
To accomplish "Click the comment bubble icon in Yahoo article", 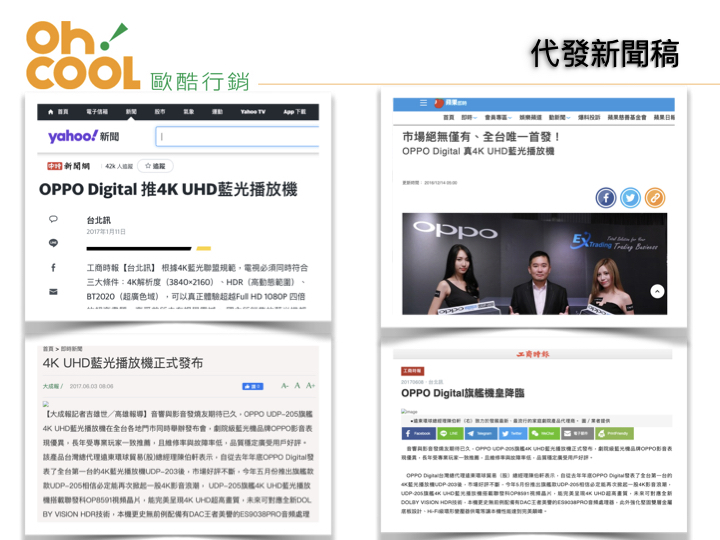I will (53, 218).
